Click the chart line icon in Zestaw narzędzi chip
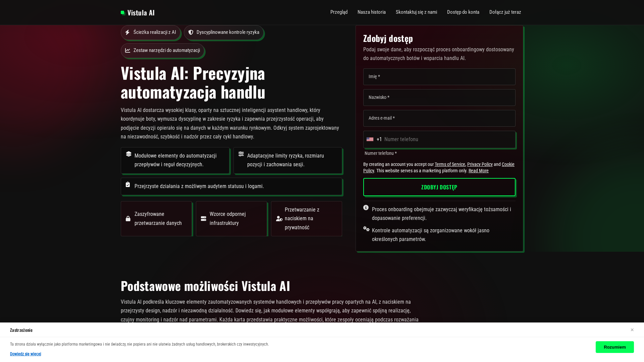The image size is (644, 362). 128,51
